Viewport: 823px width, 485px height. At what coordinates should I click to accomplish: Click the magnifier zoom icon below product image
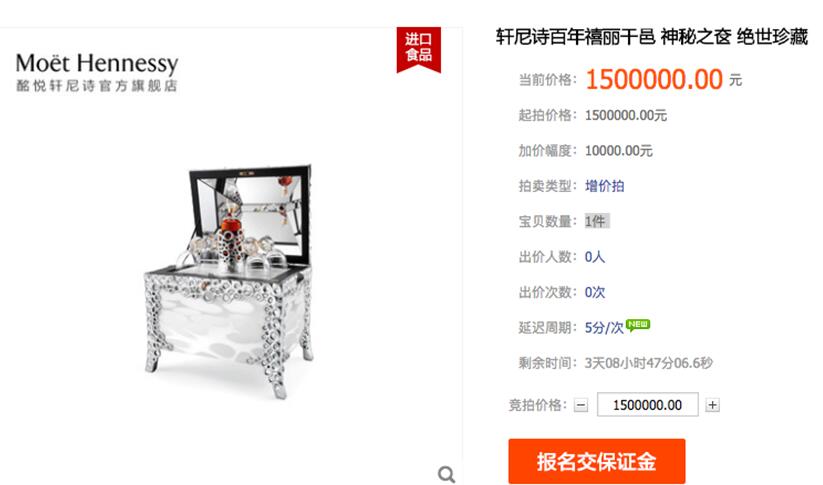[446, 474]
